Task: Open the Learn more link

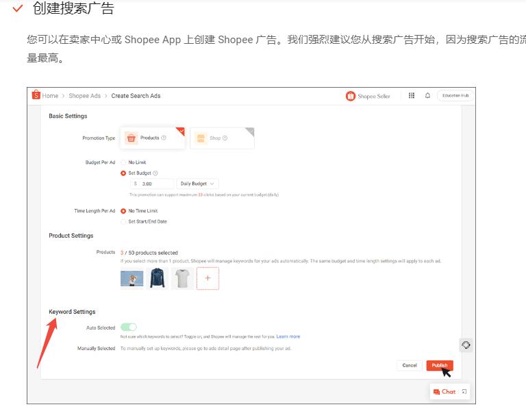Action: [288, 336]
